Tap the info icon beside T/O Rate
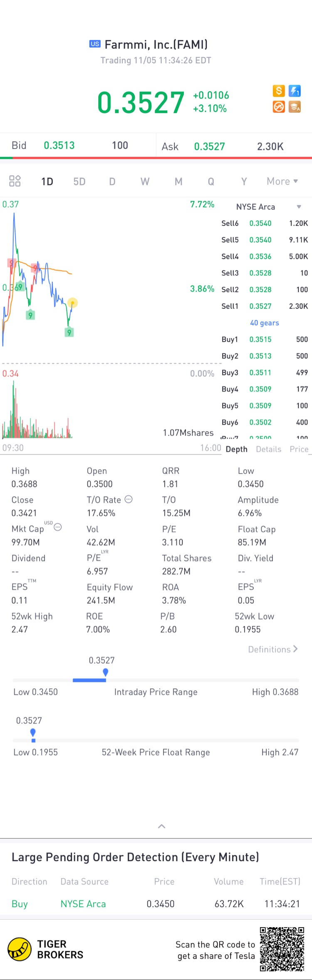 point(129,499)
